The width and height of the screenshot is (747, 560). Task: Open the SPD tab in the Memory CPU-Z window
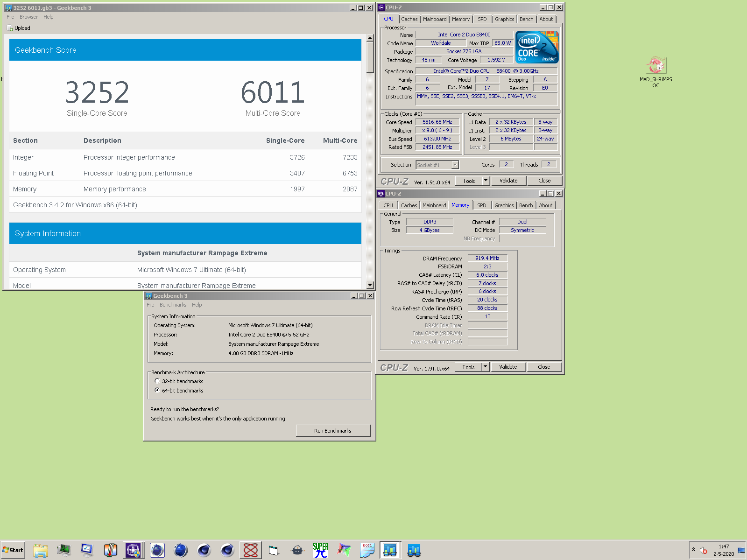point(482,205)
